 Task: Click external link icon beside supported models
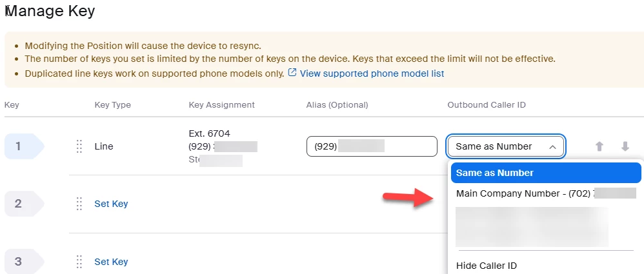coord(292,73)
